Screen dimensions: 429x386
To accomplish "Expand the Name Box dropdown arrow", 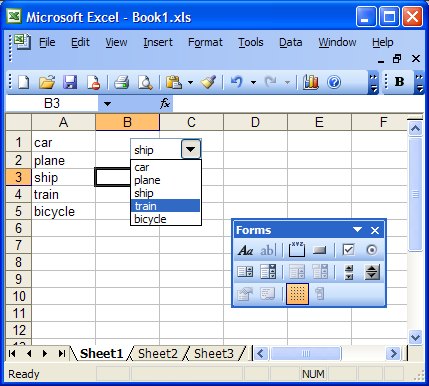I will (107, 104).
